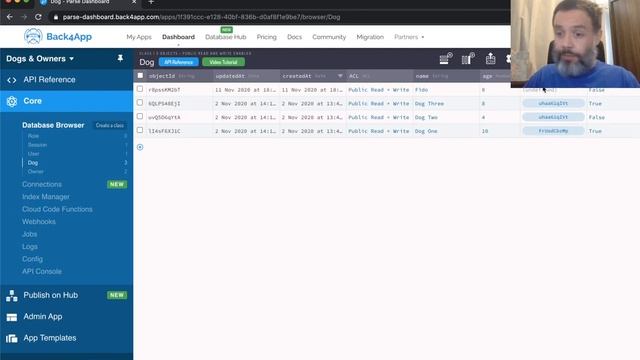Click the Database Browser heading
This screenshot has height=360, width=640.
[x=53, y=125]
